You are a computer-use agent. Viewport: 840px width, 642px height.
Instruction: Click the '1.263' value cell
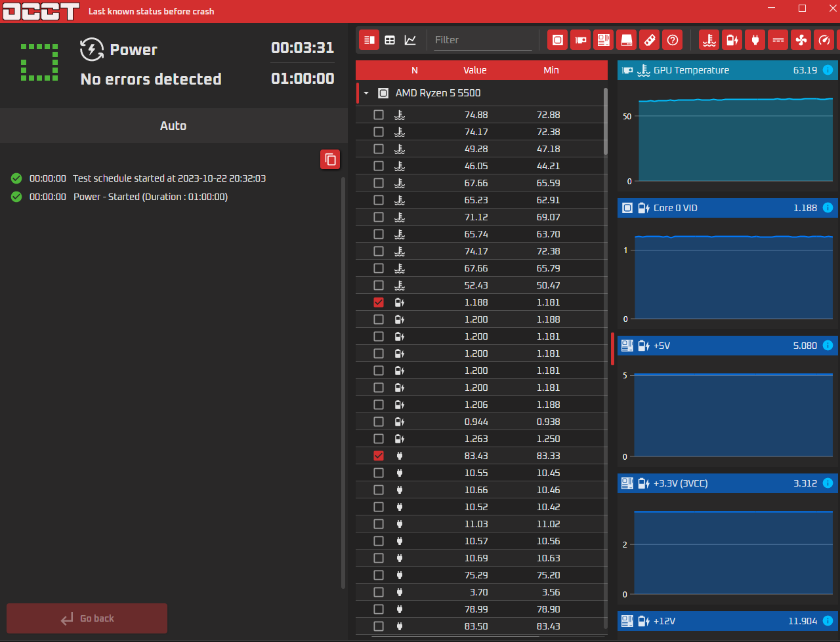476,439
